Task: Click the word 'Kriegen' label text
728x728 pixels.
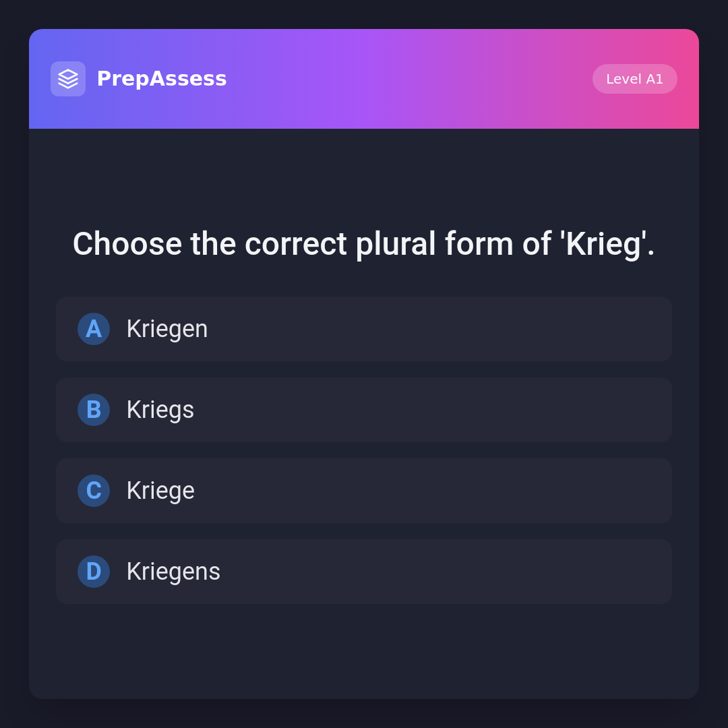Action: (167, 329)
